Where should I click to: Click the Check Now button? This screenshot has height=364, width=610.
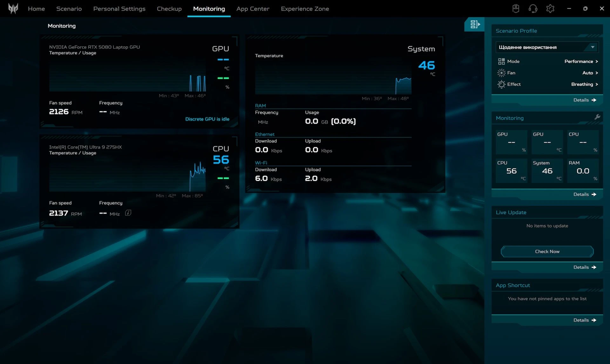click(x=547, y=251)
